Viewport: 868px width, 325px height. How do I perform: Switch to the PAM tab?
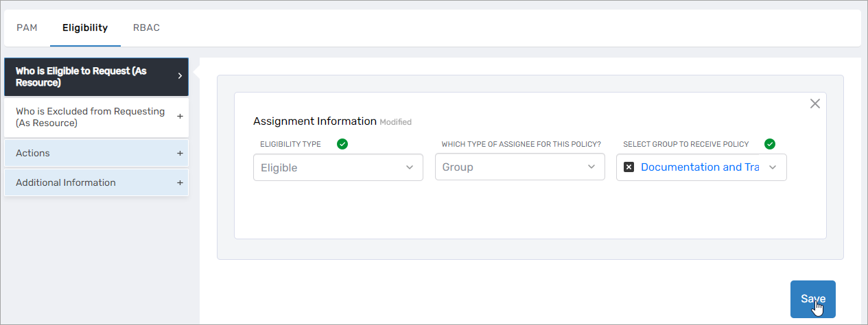(27, 28)
